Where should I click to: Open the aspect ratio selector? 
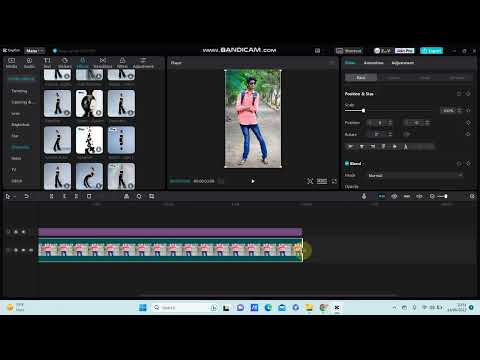point(322,181)
